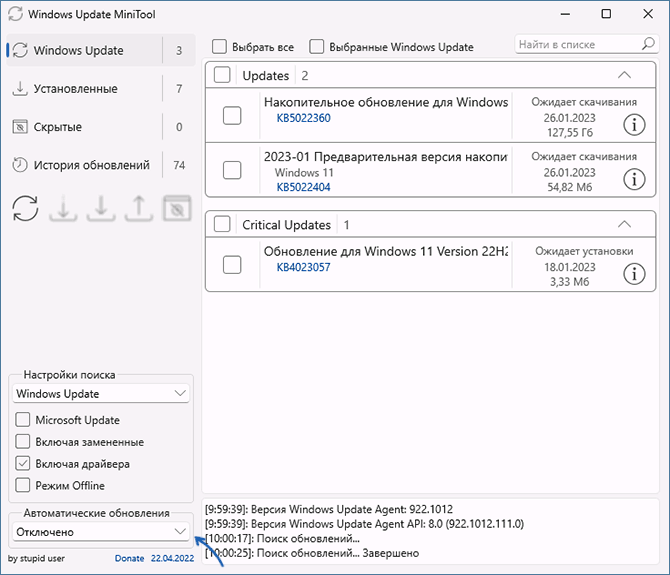Click the hidden updates sidebar icon
This screenshot has height=575, width=670.
[x=20, y=126]
